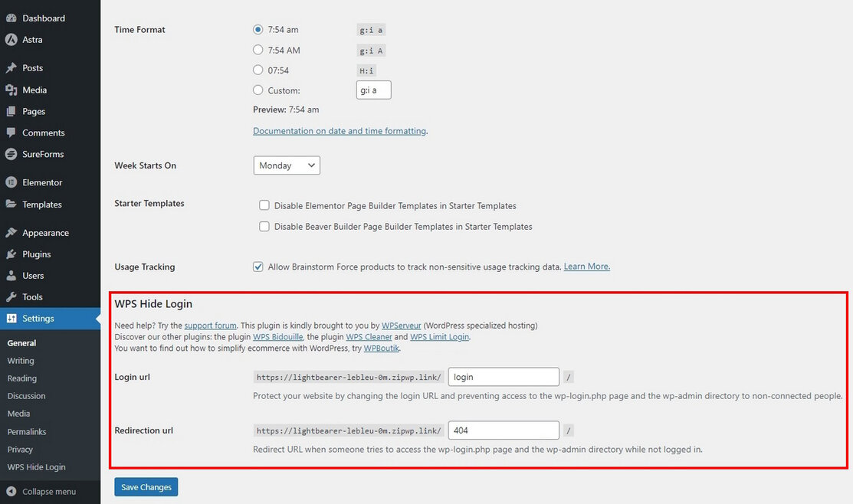853x504 pixels.
Task: Click the Astra logo icon
Action: (11, 40)
